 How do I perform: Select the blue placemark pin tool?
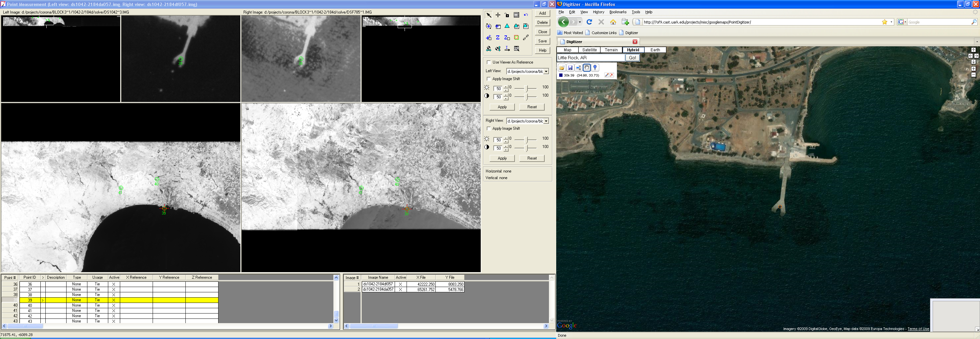click(595, 68)
